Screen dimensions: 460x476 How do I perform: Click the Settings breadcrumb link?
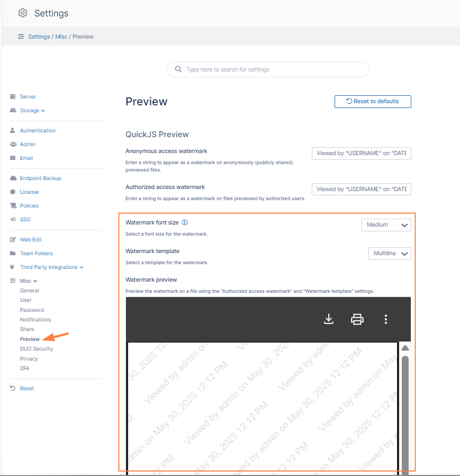pos(39,37)
